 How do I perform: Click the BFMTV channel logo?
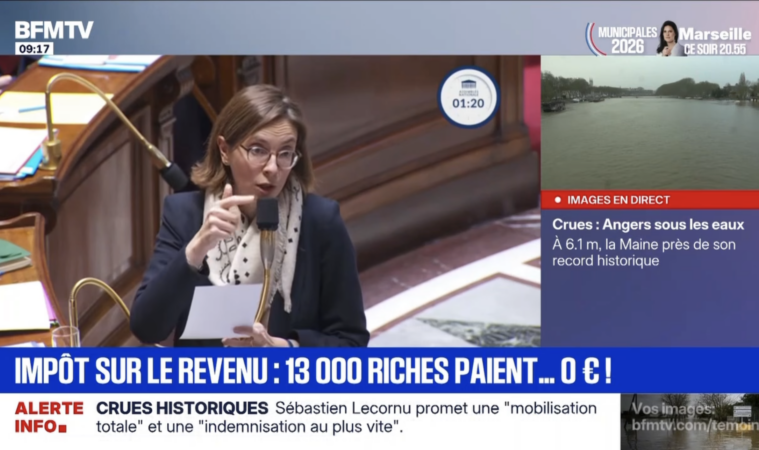coord(54,30)
